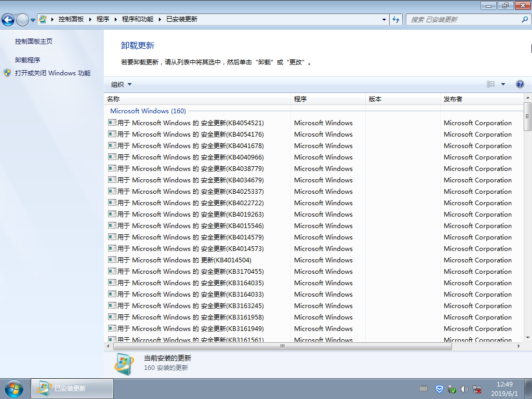
Task: Click the icon of update KB4014573
Action: point(112,248)
